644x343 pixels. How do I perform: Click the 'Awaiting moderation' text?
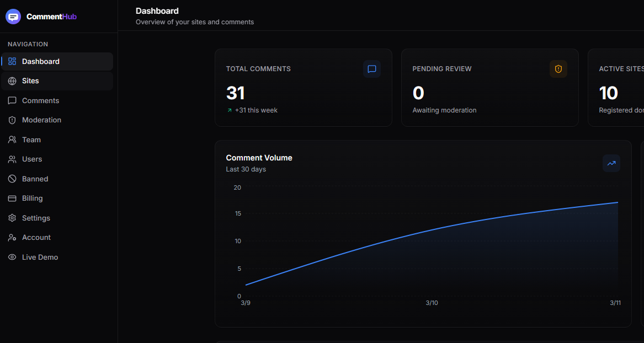[444, 110]
